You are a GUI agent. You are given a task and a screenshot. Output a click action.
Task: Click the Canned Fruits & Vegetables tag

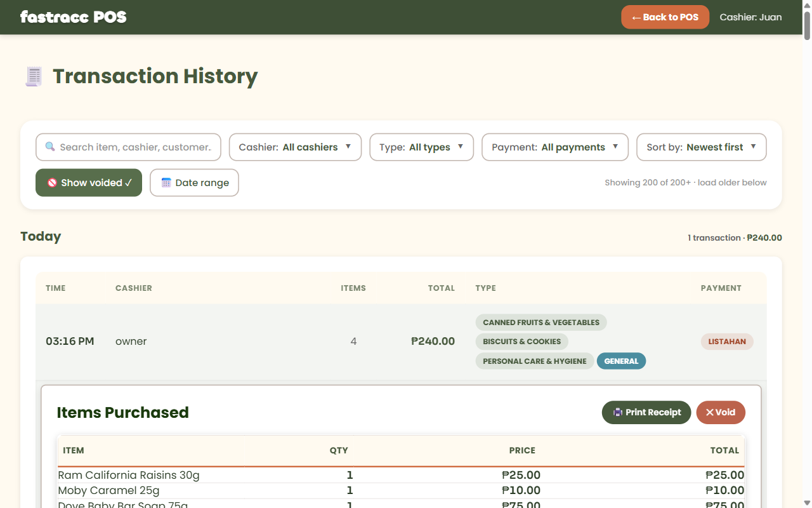click(541, 323)
